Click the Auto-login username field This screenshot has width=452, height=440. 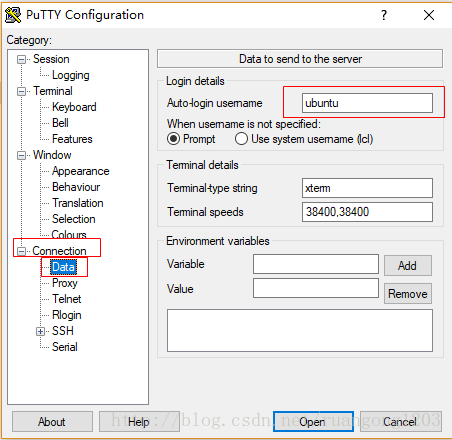[x=367, y=103]
